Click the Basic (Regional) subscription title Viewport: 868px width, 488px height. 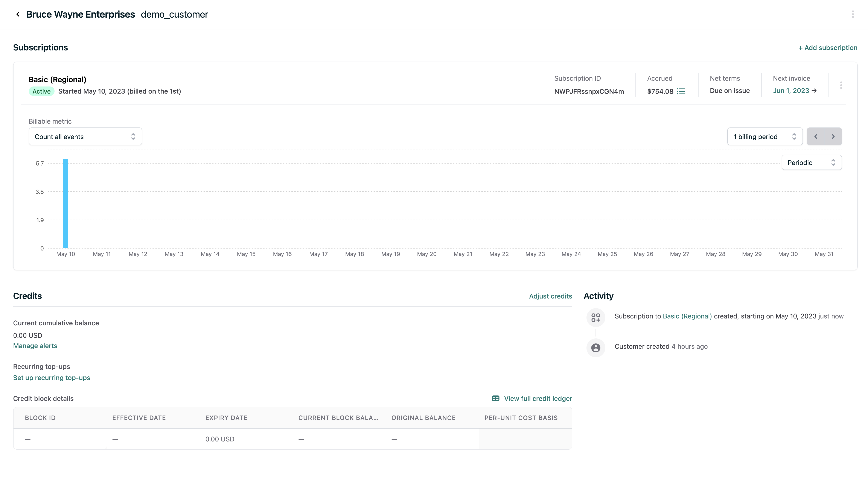tap(57, 79)
